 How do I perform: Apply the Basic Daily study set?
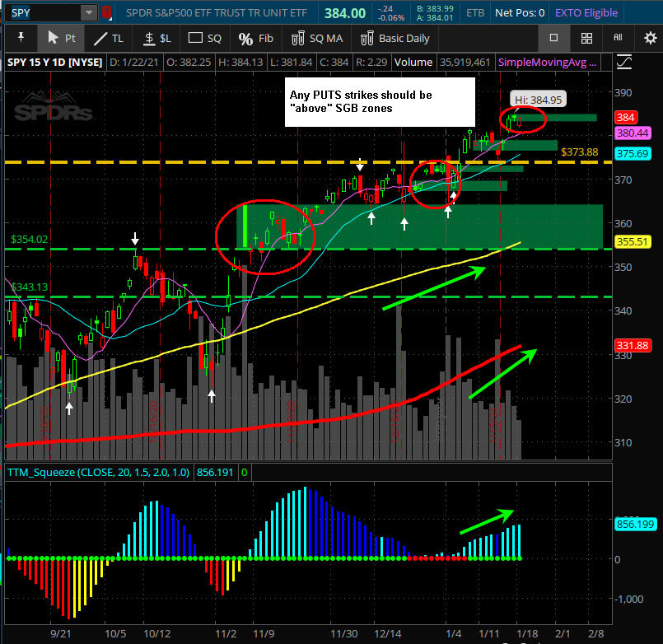(395, 38)
